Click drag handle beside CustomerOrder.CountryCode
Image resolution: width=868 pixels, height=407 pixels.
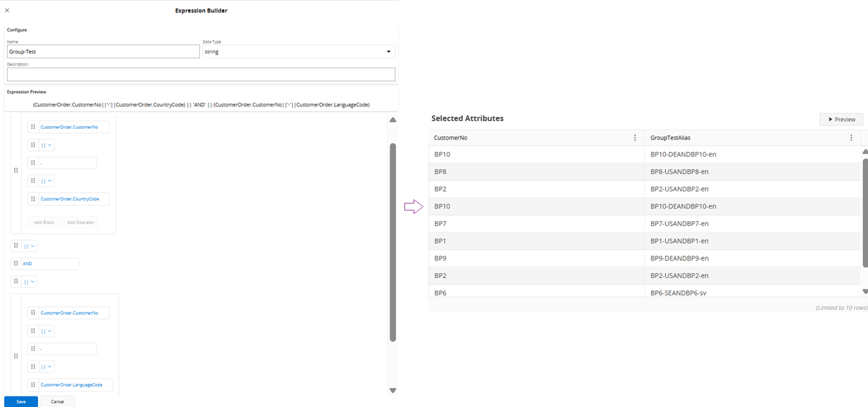(33, 199)
